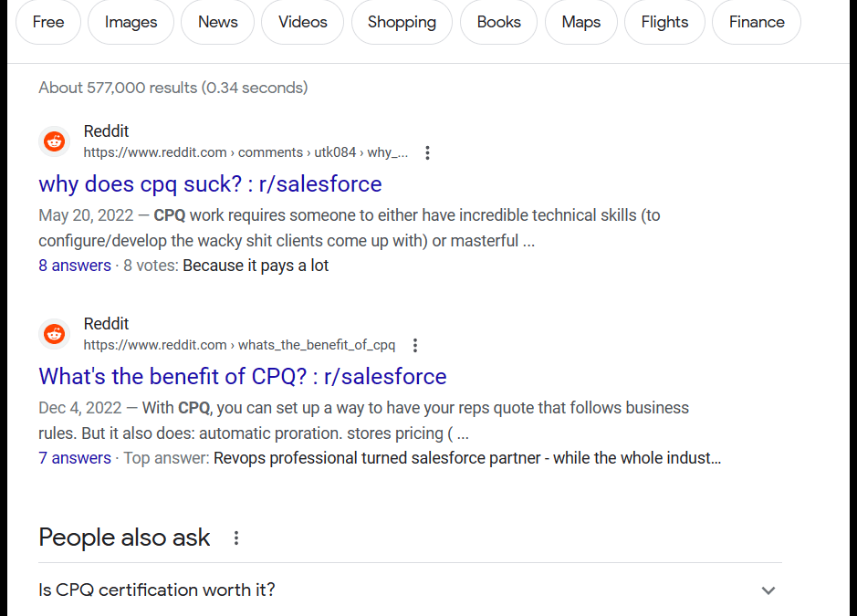Switch to the News filter tab
The width and height of the screenshot is (857, 616).
coord(217,22)
